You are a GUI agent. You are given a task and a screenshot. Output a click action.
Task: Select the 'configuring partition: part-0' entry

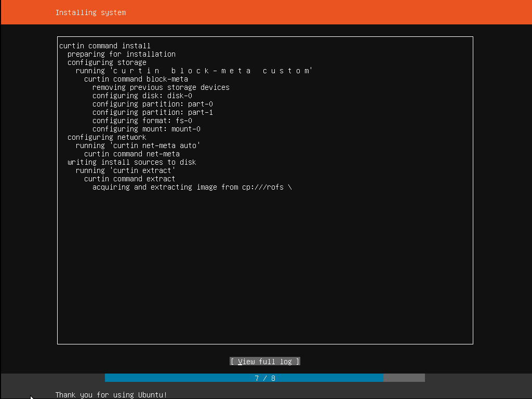click(x=152, y=104)
